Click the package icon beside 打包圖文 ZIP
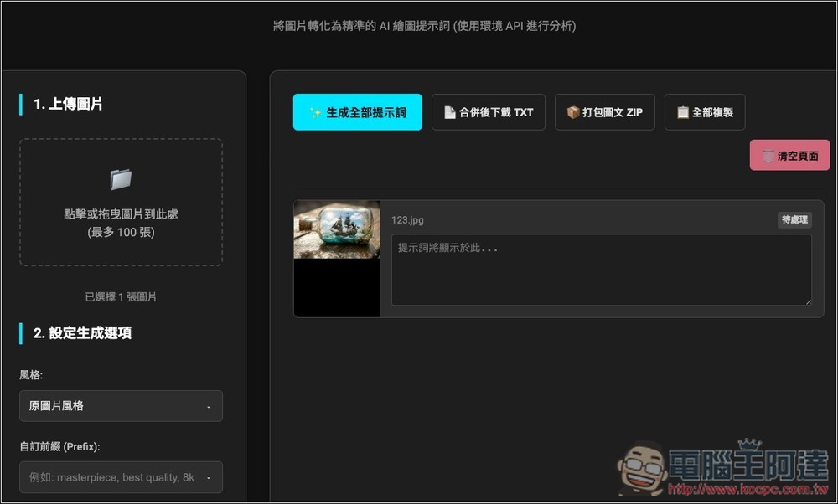Image resolution: width=838 pixels, height=504 pixels. coord(573,112)
